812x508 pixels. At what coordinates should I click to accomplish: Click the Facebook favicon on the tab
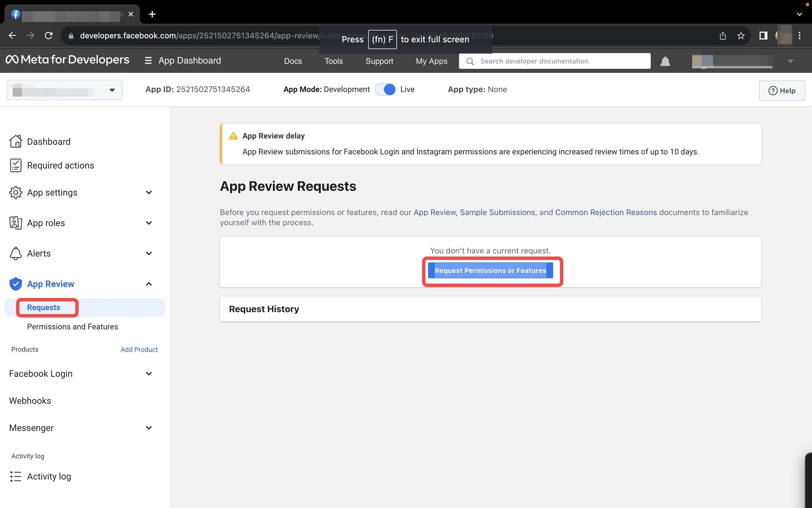15,14
